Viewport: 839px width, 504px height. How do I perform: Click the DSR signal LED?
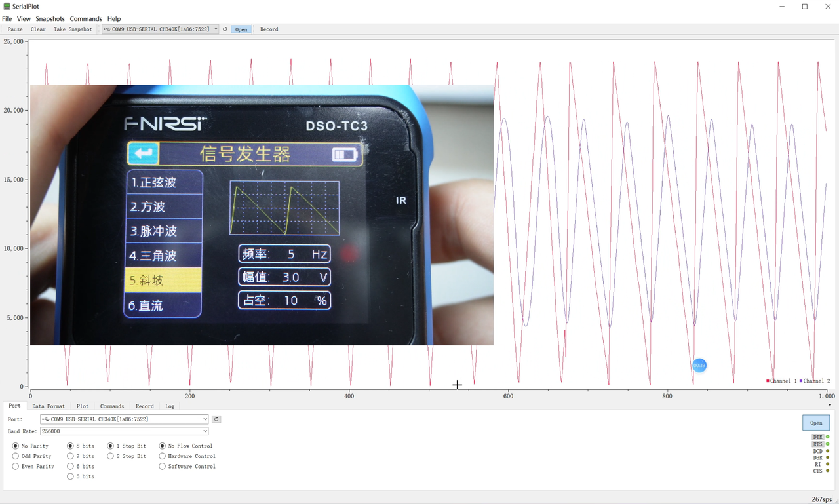point(828,457)
